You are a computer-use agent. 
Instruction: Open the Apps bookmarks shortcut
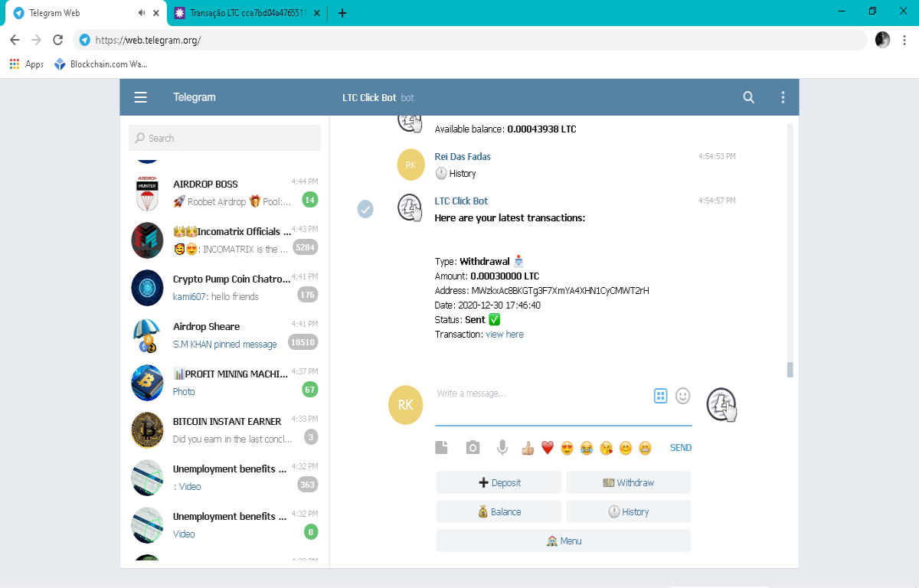click(27, 64)
